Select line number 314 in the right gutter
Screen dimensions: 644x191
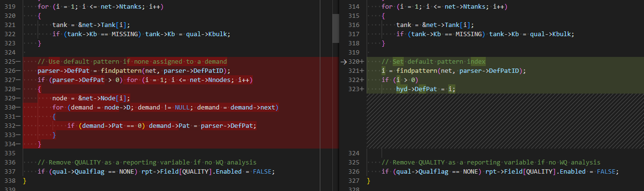coord(354,7)
